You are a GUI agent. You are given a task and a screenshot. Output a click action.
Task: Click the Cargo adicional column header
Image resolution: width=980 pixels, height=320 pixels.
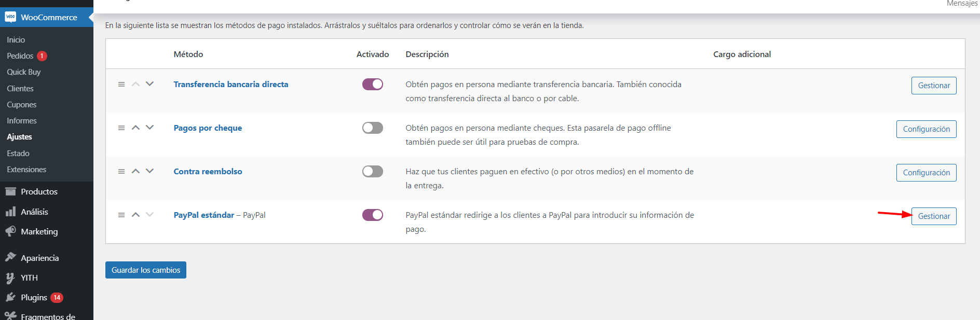pos(742,54)
